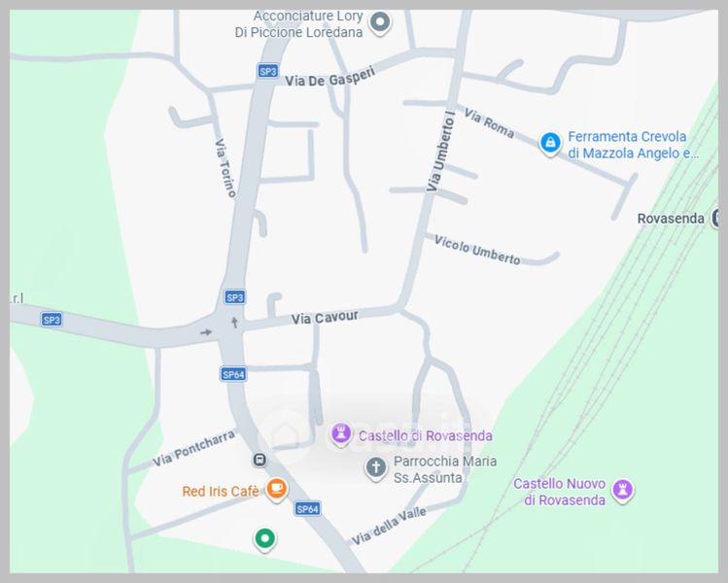Image resolution: width=728 pixels, height=583 pixels.
Task: Click the SP64 road shield near Red Iris Cafè
Action: [307, 509]
